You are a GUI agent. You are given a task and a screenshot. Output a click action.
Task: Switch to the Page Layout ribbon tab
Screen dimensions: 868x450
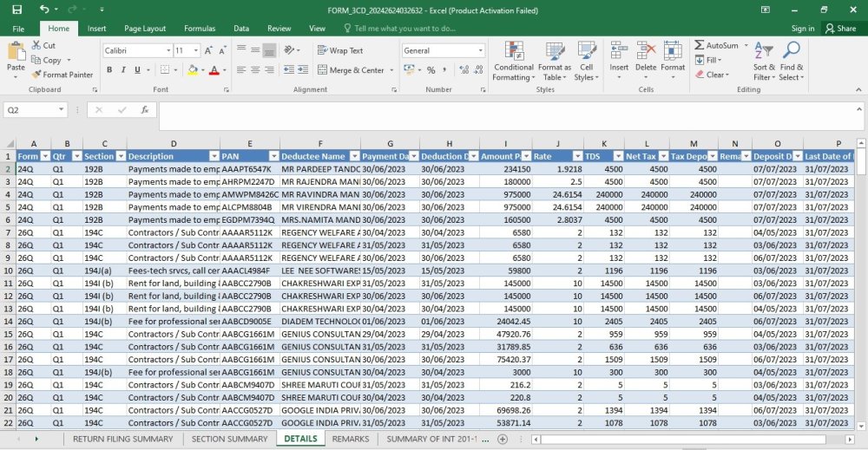pos(145,29)
